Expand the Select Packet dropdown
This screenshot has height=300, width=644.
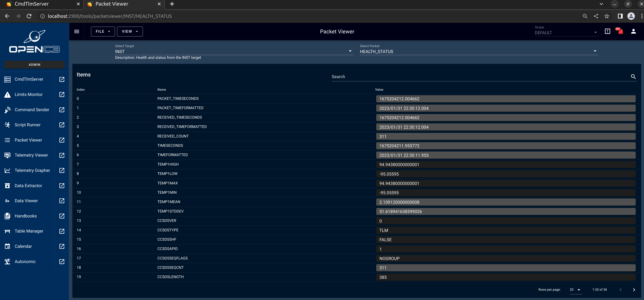point(595,51)
